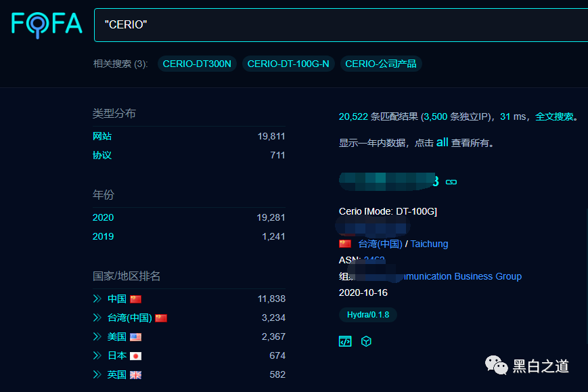Click the 相关搜索 (3): label
588x392 pixels.
120,64
